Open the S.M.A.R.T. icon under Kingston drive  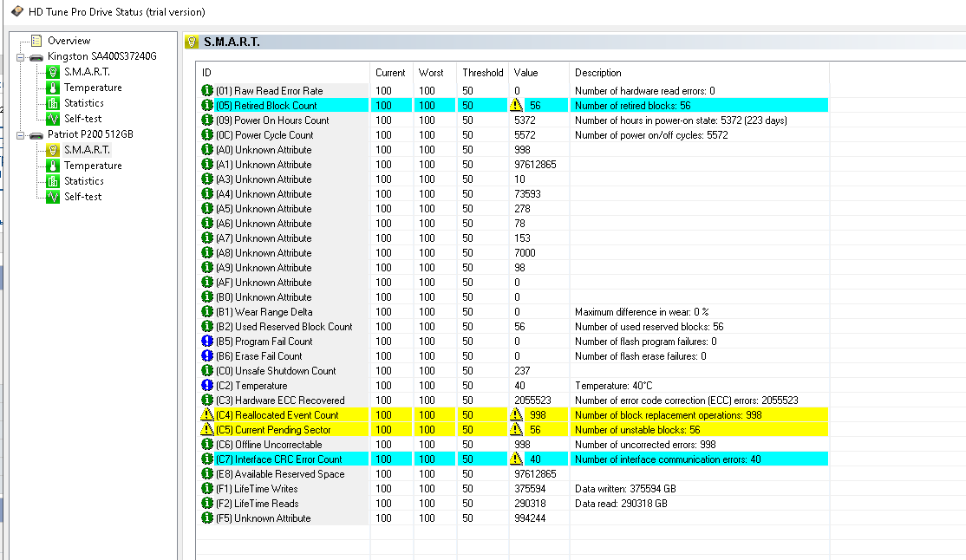53,72
